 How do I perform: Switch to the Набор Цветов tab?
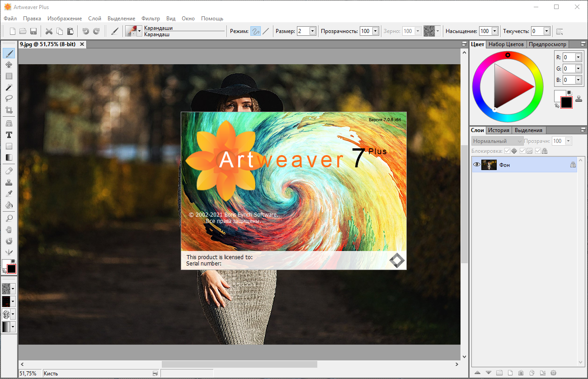tap(506, 44)
